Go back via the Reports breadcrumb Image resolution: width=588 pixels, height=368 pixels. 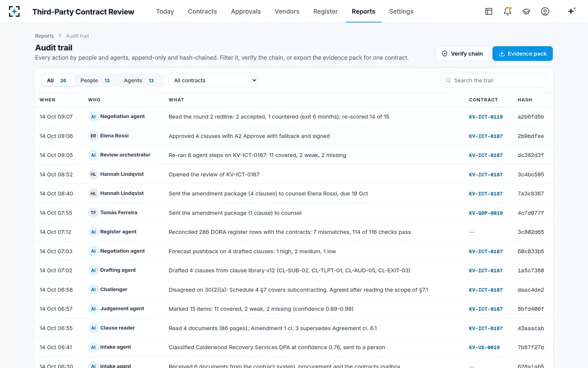point(45,36)
